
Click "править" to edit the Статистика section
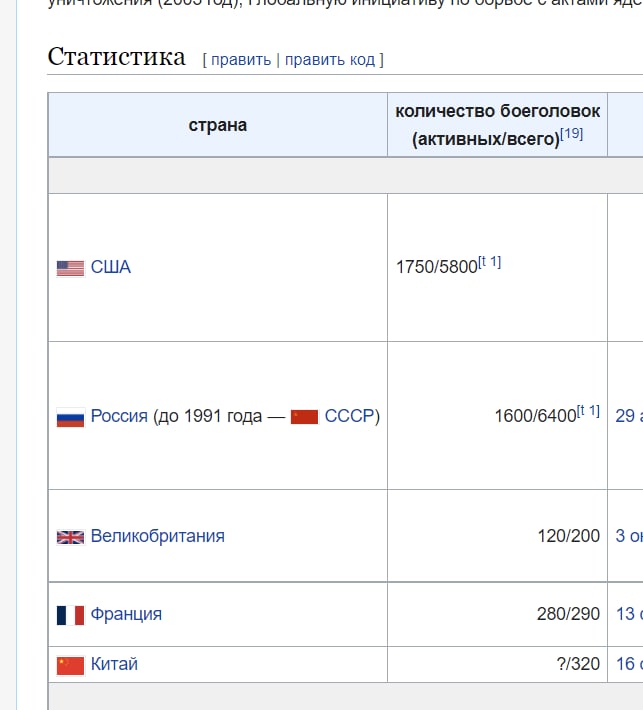pyautogui.click(x=241, y=59)
